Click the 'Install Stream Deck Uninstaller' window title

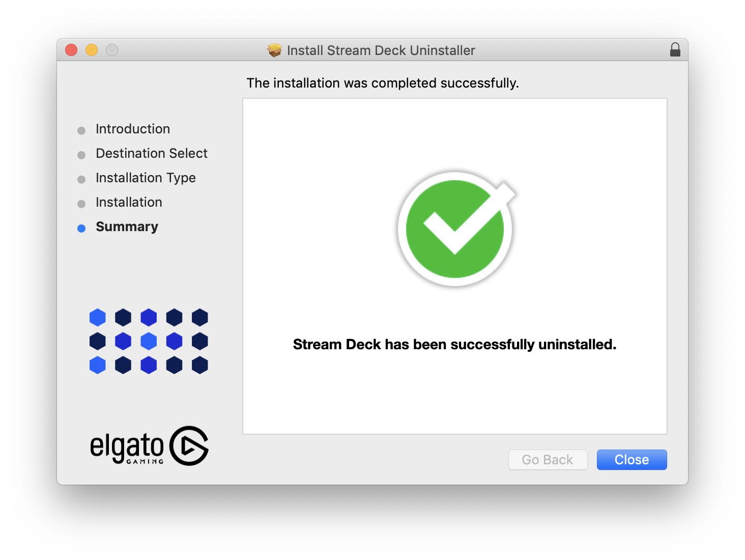(381, 50)
